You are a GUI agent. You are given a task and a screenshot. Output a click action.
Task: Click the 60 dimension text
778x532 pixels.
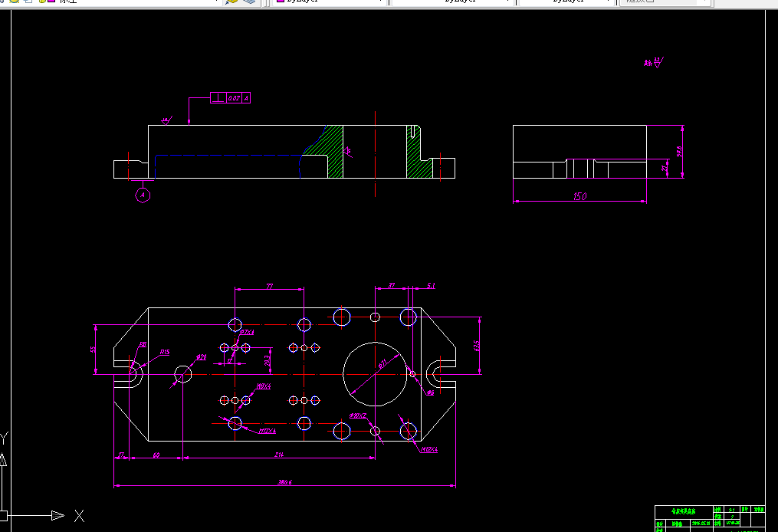(156, 455)
